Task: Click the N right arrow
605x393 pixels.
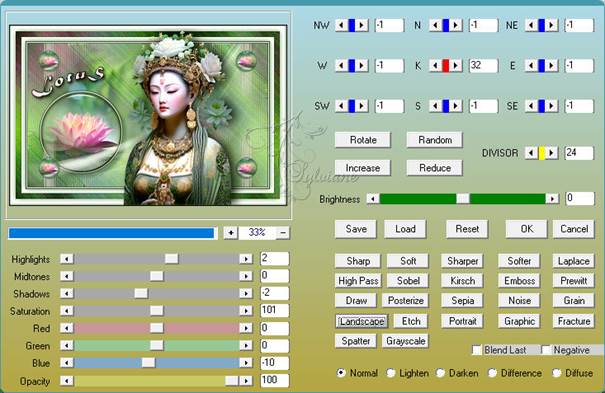Action: point(456,25)
